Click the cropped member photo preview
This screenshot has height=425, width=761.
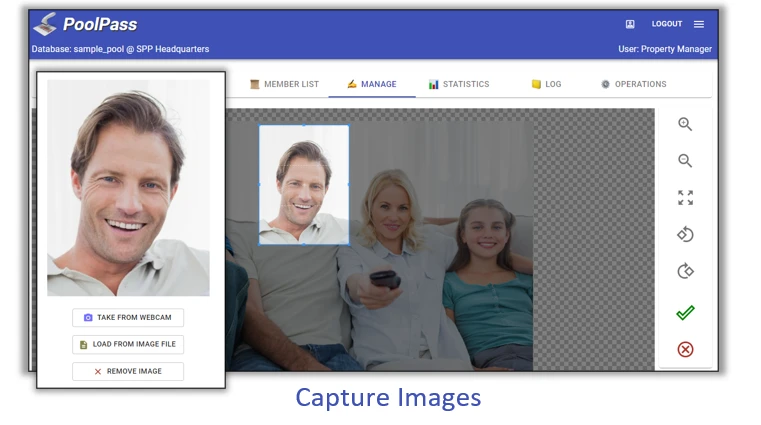point(128,187)
